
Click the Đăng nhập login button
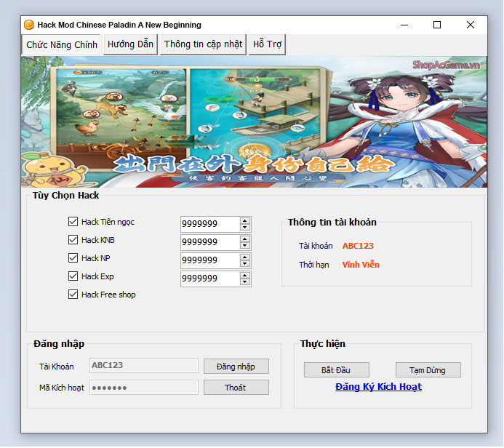click(x=236, y=367)
